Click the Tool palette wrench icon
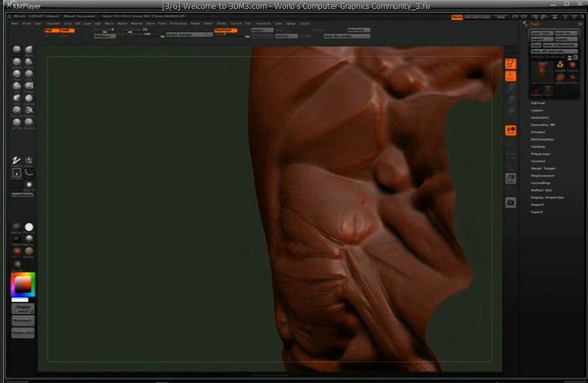Viewport: 588px width, 383px height. (x=525, y=24)
